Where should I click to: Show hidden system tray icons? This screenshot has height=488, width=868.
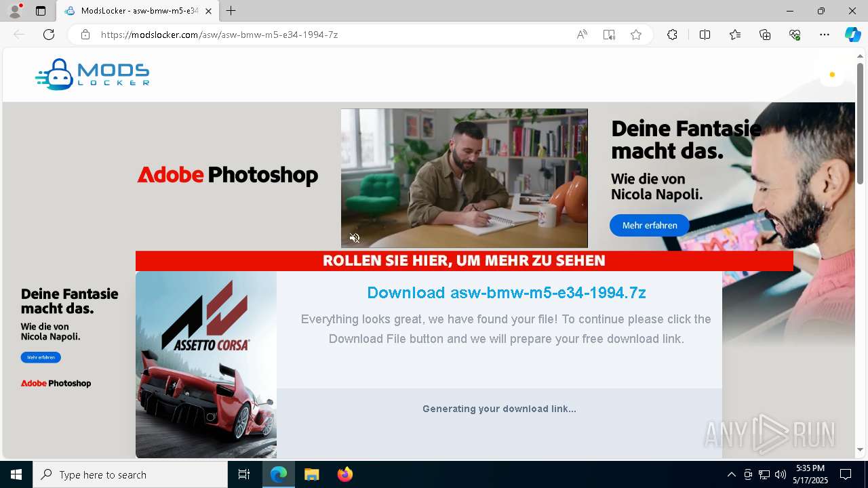(x=731, y=474)
